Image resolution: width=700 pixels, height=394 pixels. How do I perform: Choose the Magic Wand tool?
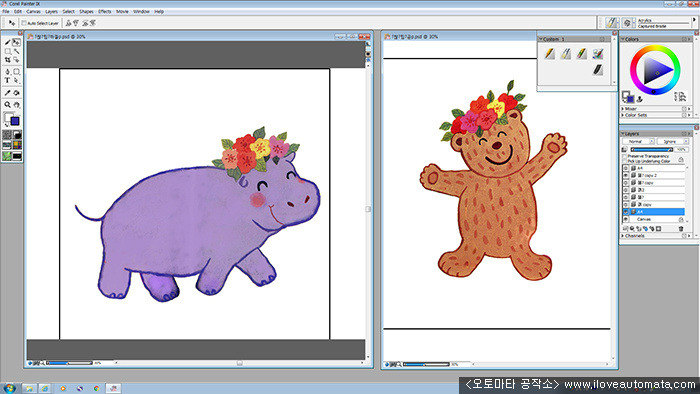click(17, 51)
